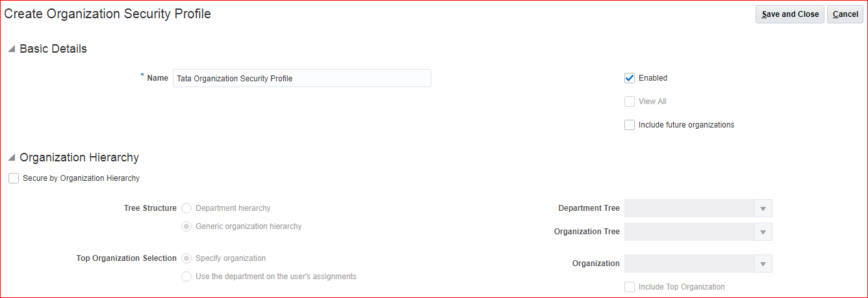This screenshot has height=298, width=868.
Task: Click the Department Tree field box
Action: point(689,209)
